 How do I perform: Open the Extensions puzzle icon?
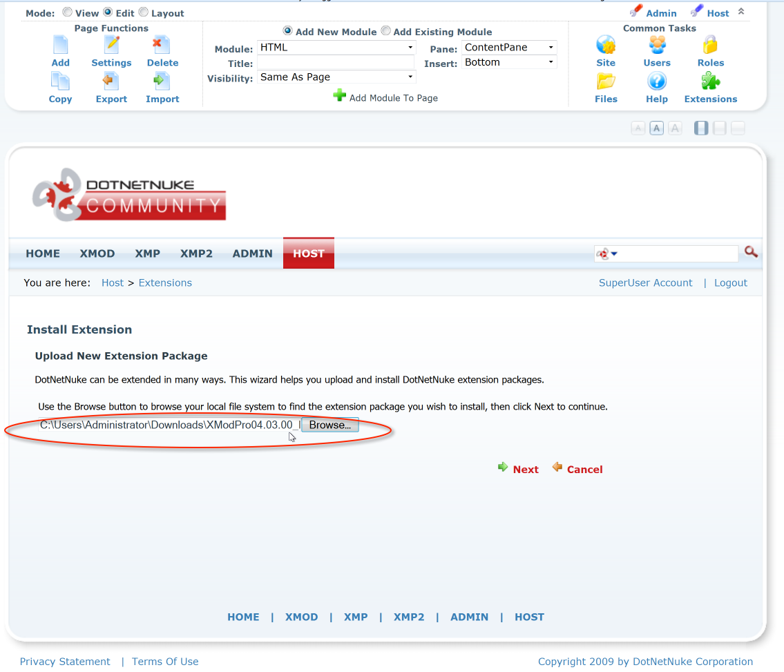pos(710,81)
